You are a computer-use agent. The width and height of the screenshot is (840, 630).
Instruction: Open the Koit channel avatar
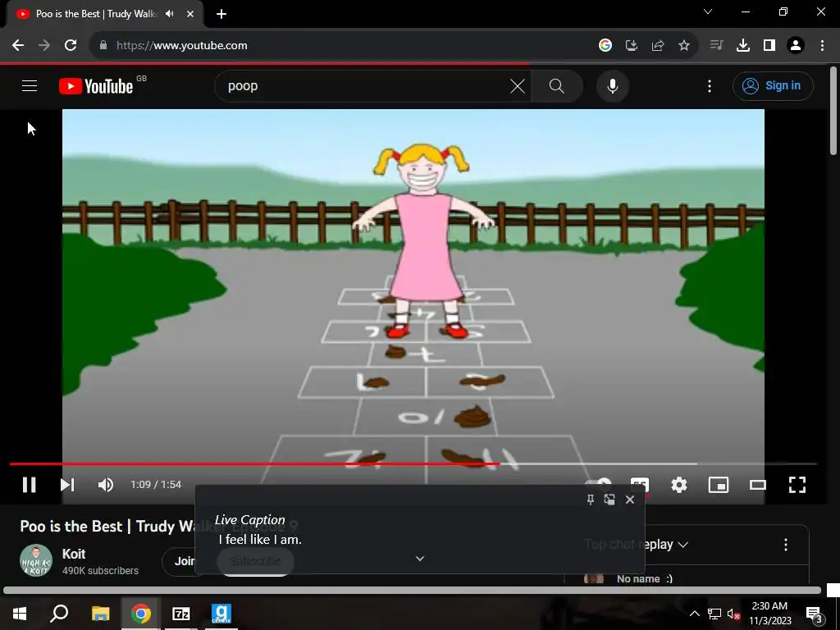coord(36,561)
